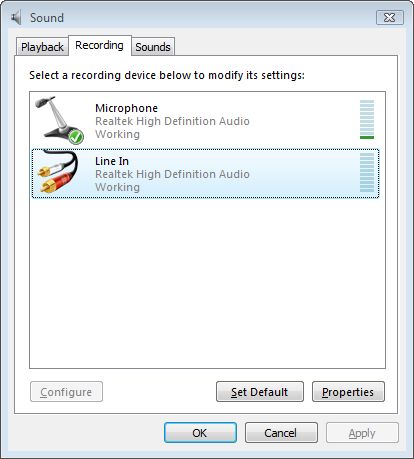Click the Line In RCA cable icon

[57, 172]
